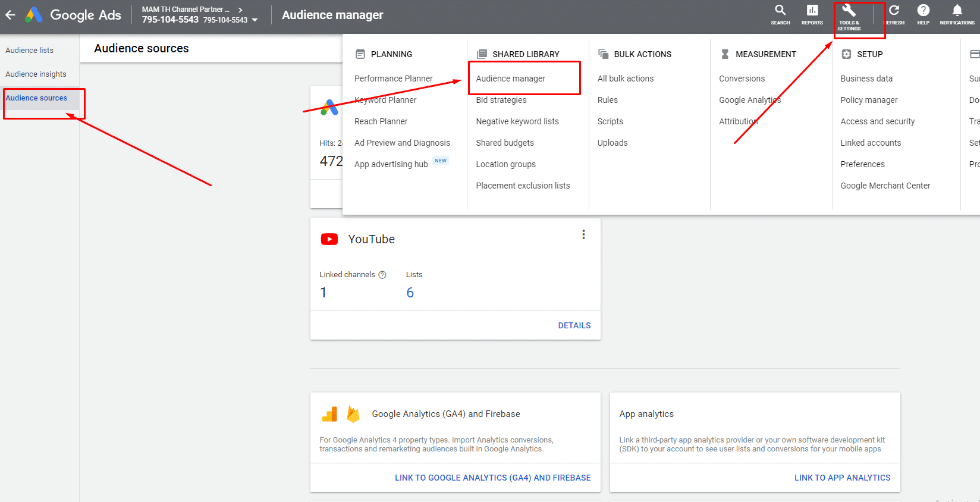Open the Reports icon

pyautogui.click(x=812, y=11)
